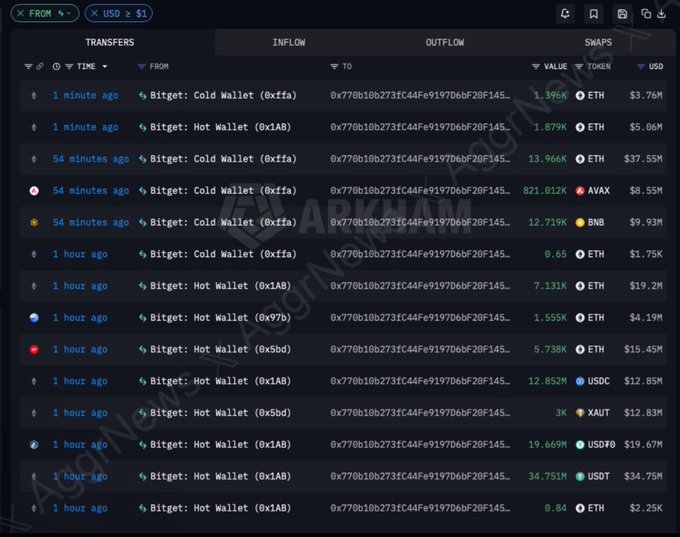680x537 pixels.
Task: Open the USD column filter
Action: pyautogui.click(x=641, y=66)
